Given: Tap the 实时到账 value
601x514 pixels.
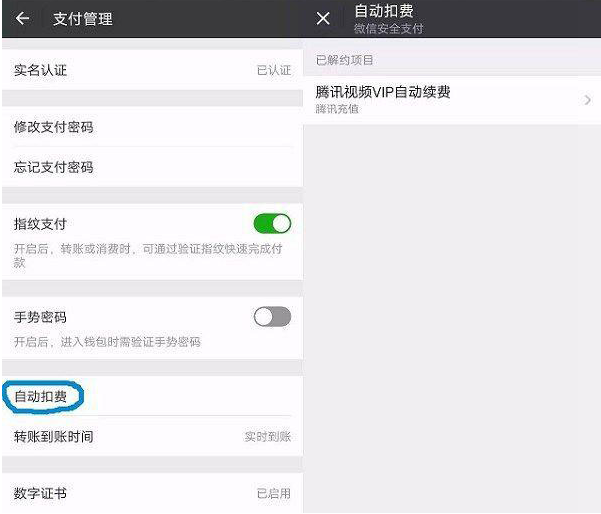Looking at the screenshot, I should (268, 436).
